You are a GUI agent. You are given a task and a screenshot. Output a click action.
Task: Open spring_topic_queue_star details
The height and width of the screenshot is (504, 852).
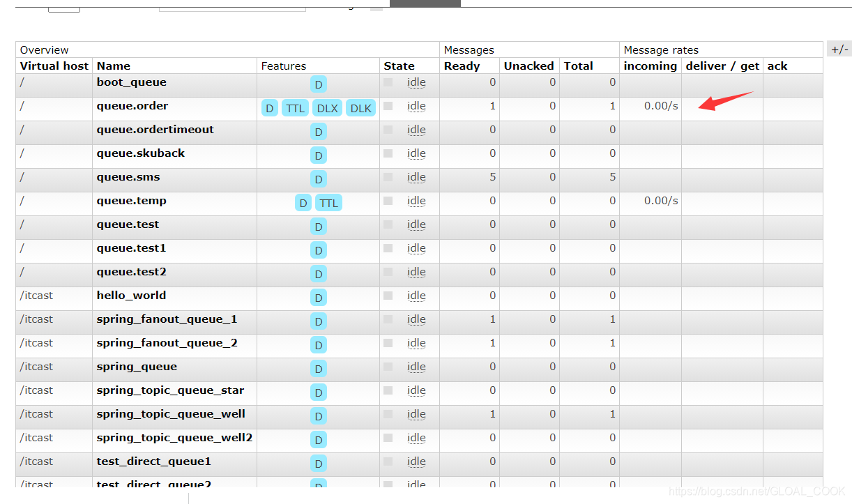171,390
